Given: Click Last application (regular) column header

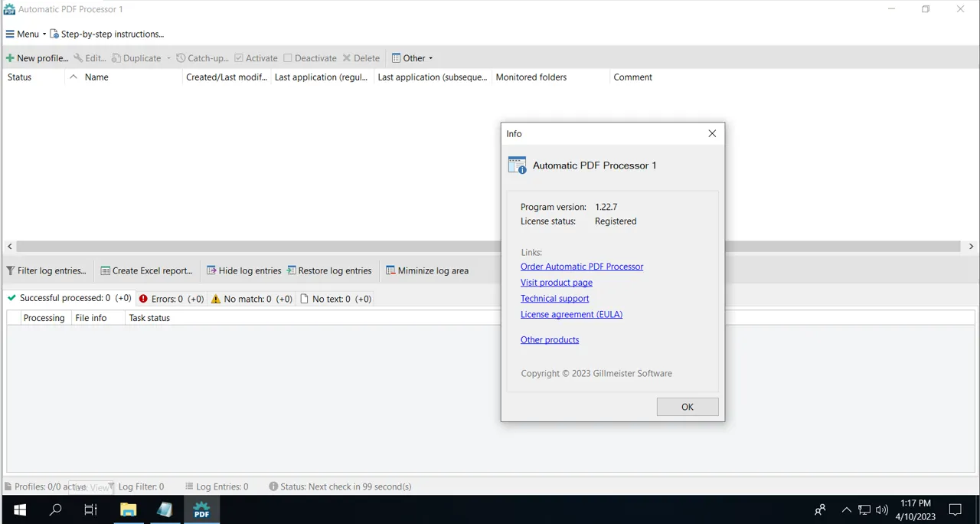Looking at the screenshot, I should pyautogui.click(x=322, y=77).
